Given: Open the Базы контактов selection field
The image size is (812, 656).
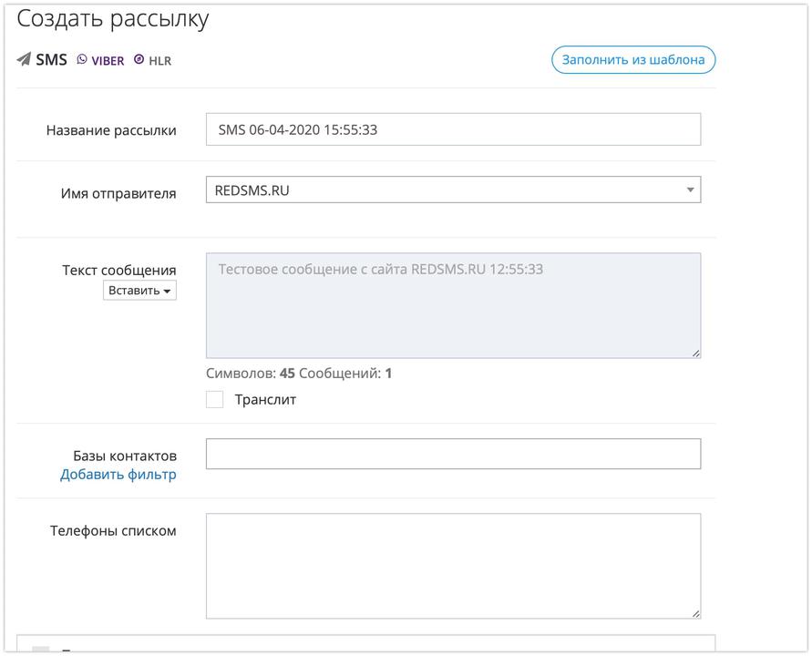Looking at the screenshot, I should (453, 454).
